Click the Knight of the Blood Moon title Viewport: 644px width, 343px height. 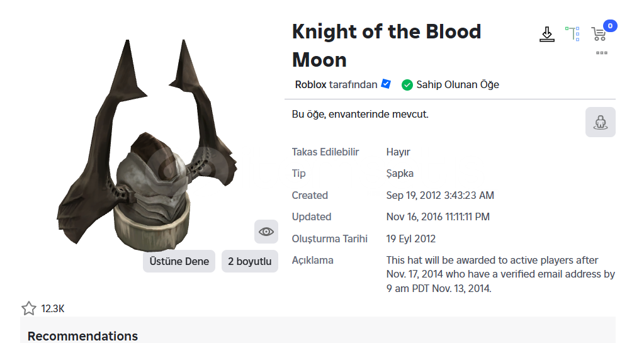(387, 45)
